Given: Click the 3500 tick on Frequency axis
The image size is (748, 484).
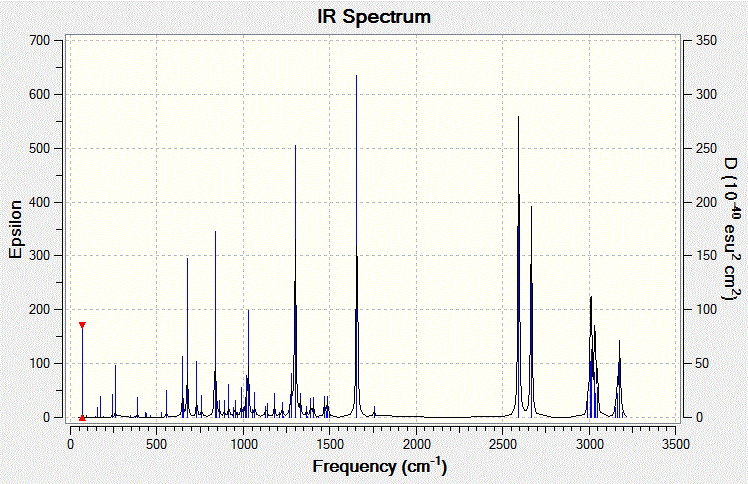Looking at the screenshot, I should click(676, 444).
